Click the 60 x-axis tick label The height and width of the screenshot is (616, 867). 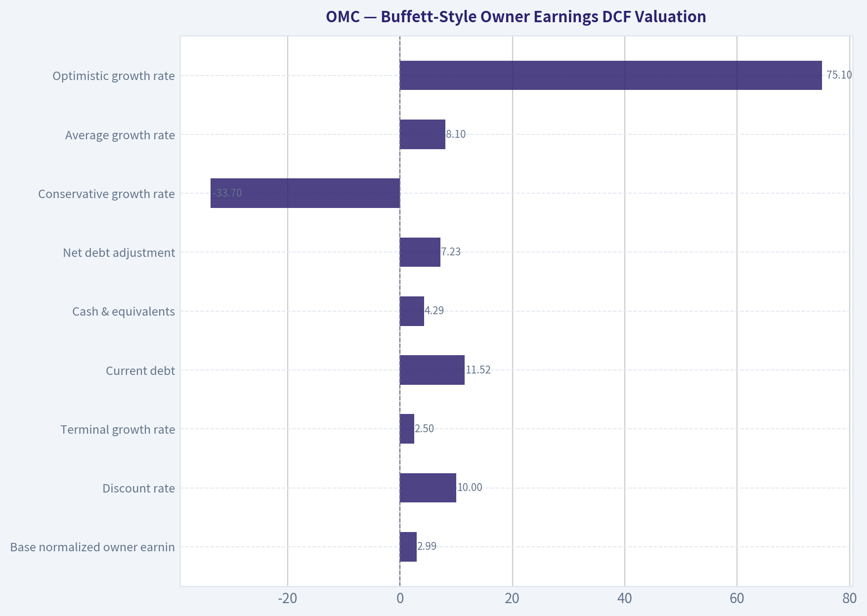(x=737, y=598)
